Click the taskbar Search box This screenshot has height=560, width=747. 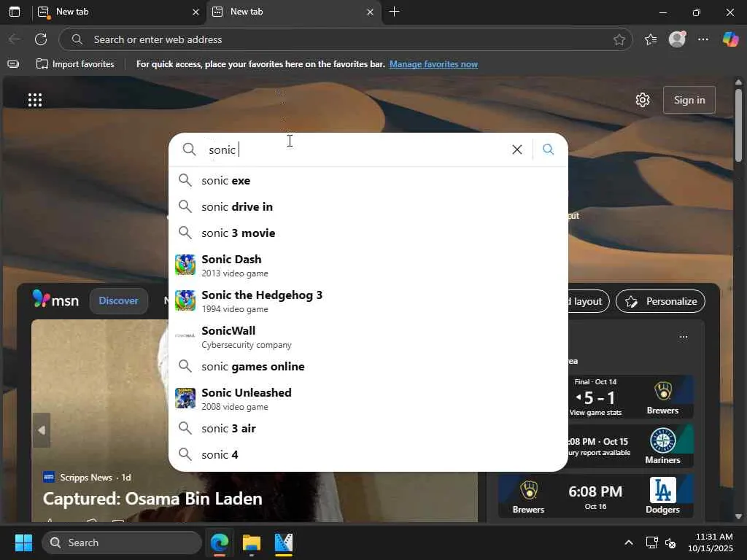coord(122,542)
